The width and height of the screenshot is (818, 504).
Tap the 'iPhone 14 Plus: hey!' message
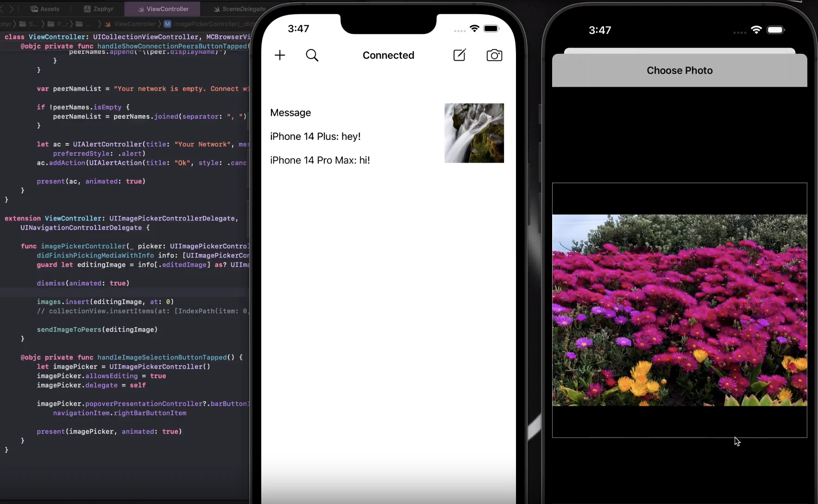315,137
